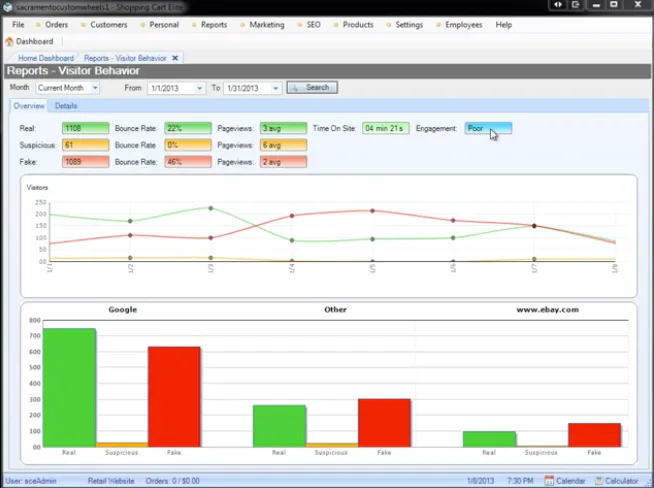This screenshot has height=488, width=654.
Task: Click the Search button
Action: 312,88
